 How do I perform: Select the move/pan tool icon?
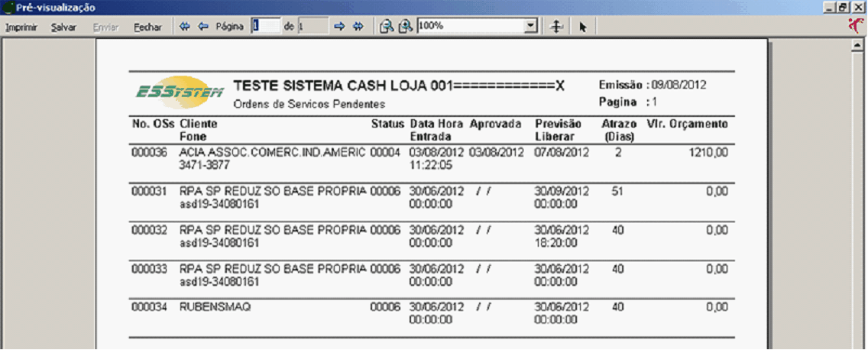557,27
